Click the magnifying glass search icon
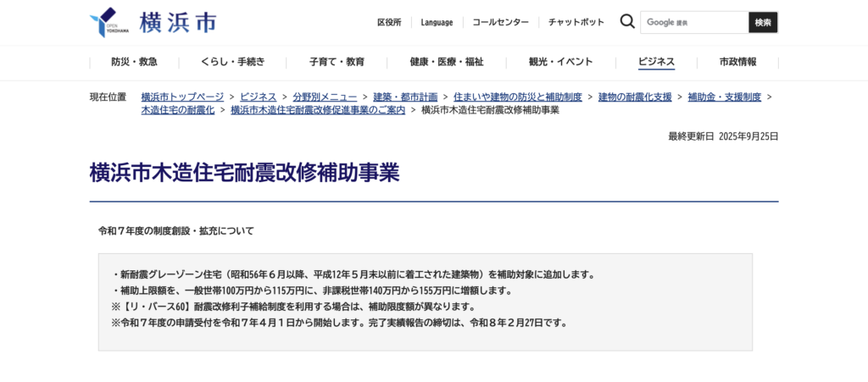The image size is (868, 382). point(627,22)
